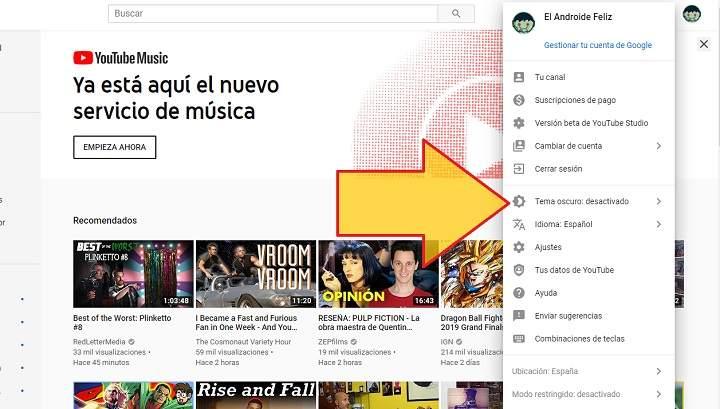Image resolution: width=720 pixels, height=409 pixels.
Task: Click the Cerrar sesión exit icon
Action: pos(519,169)
